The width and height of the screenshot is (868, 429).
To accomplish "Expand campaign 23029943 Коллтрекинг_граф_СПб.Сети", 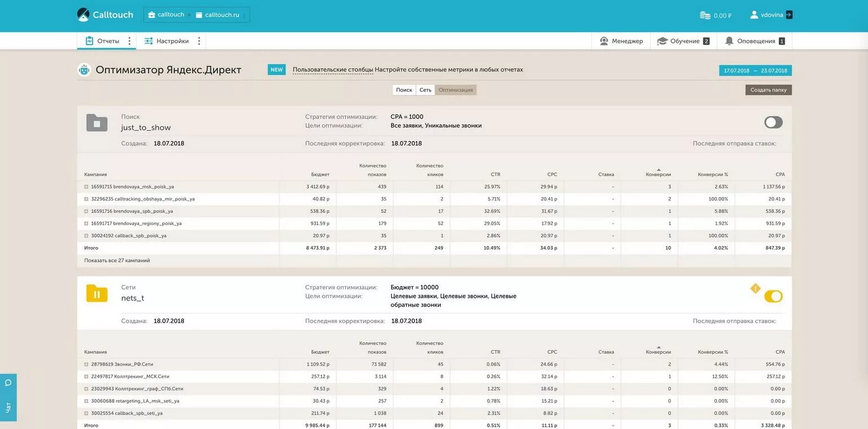I will click(86, 389).
